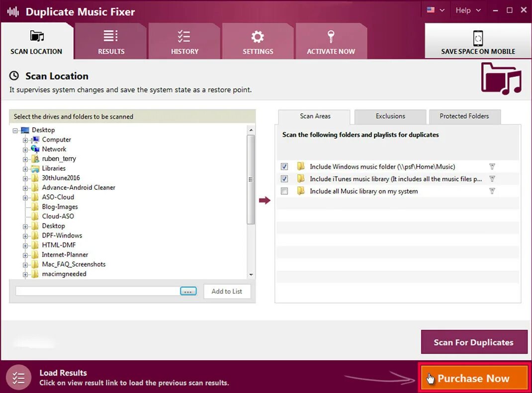Select the Internet-Planner folder
This screenshot has height=393, width=532.
65,255
